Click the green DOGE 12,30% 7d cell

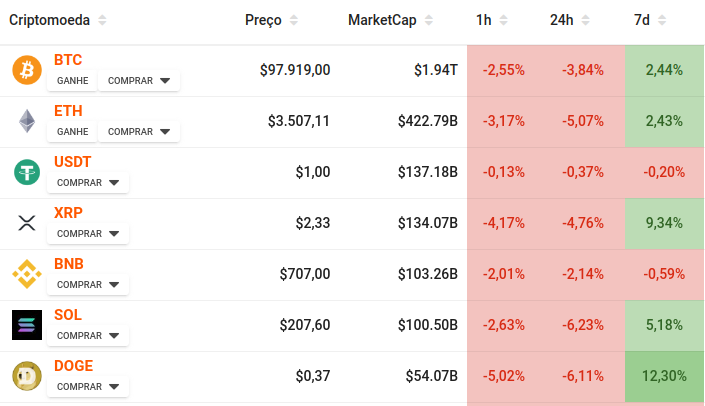tap(664, 376)
